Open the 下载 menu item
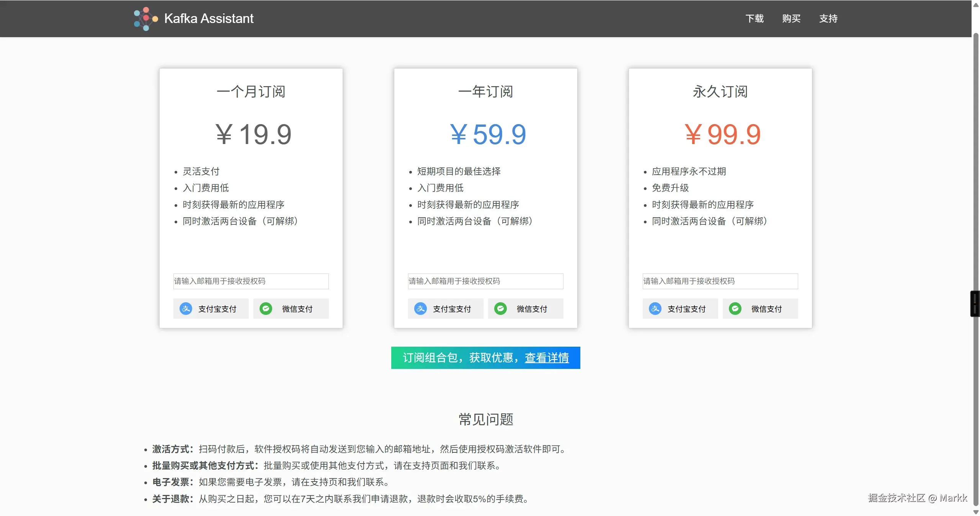 point(755,18)
